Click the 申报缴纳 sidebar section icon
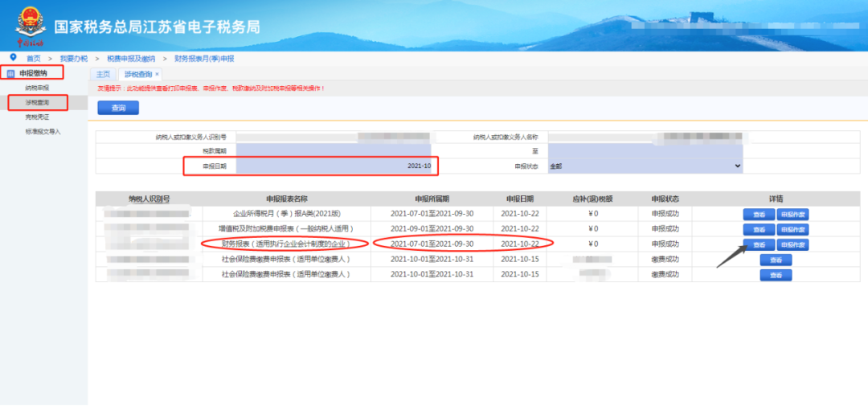The image size is (868, 410). point(11,73)
